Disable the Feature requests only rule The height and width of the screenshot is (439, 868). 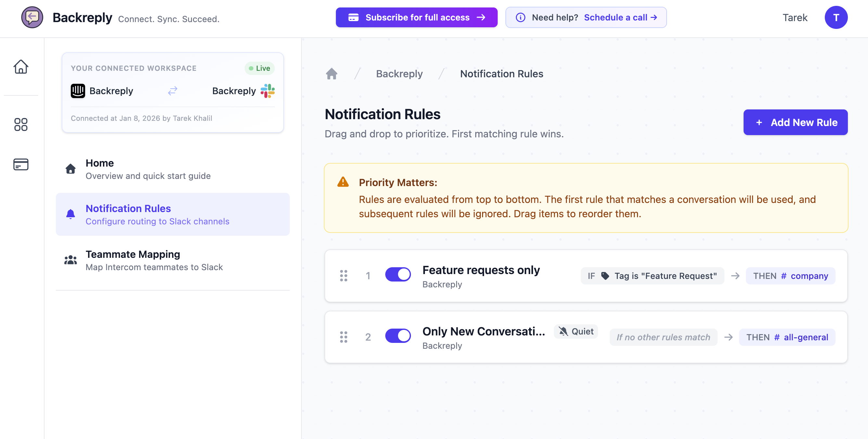click(398, 275)
